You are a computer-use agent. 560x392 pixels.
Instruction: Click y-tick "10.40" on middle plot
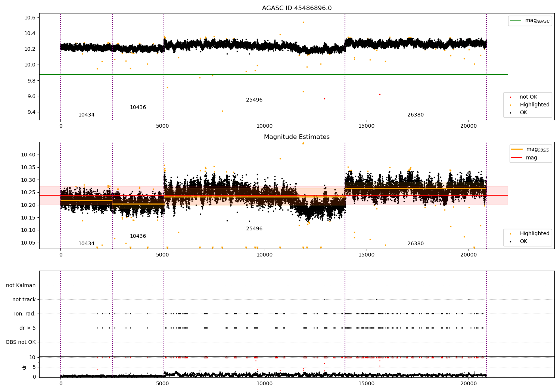click(x=29, y=155)
